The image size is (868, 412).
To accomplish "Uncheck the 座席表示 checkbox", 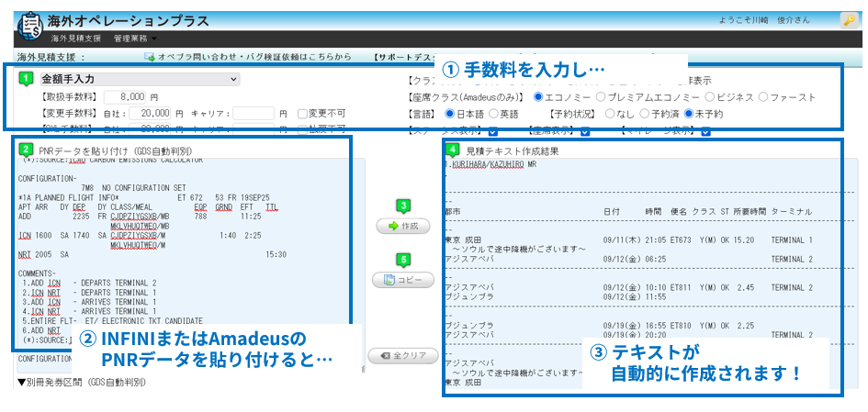I will [585, 131].
